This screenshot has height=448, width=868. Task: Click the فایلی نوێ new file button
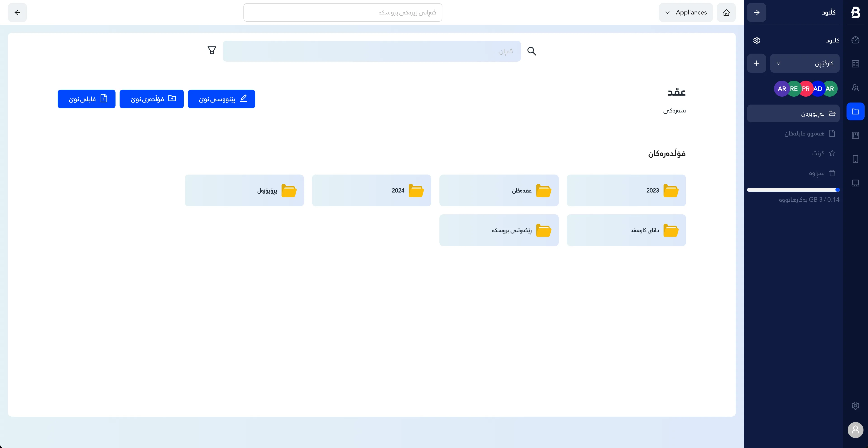click(87, 99)
